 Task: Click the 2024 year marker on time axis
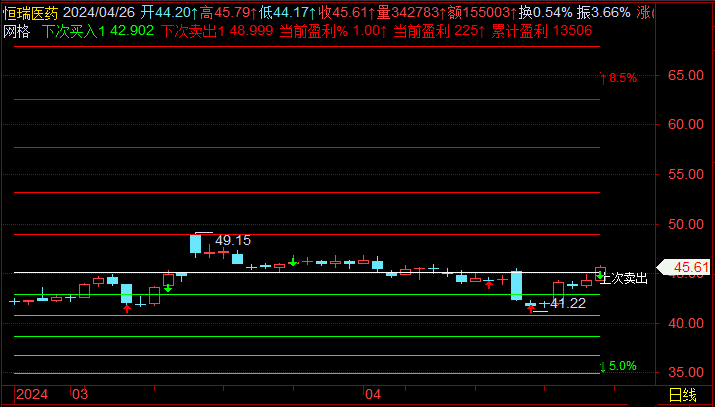[x=32, y=395]
